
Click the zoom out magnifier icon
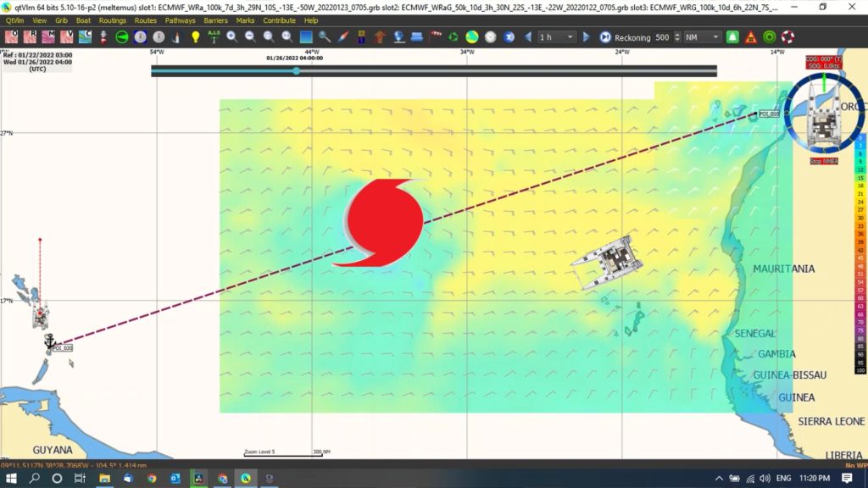250,37
